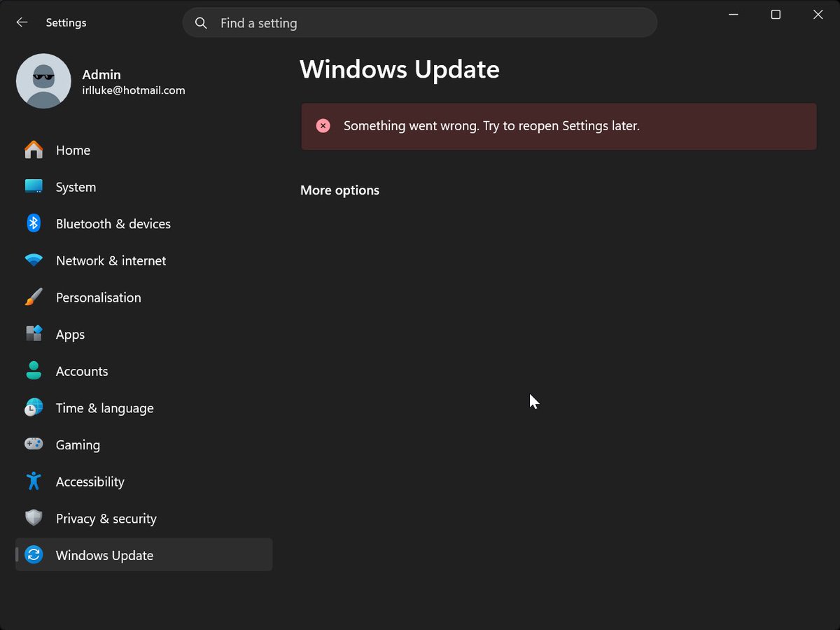Image resolution: width=840 pixels, height=630 pixels.
Task: Click the More options heading
Action: coord(339,190)
